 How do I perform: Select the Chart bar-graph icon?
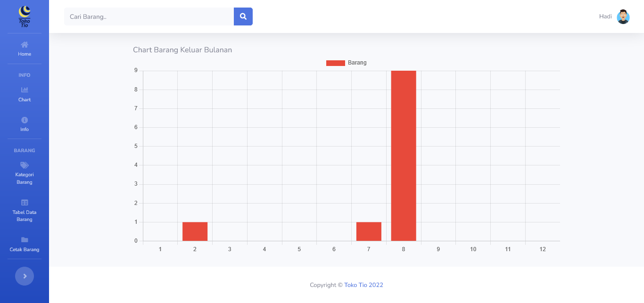pyautogui.click(x=25, y=90)
